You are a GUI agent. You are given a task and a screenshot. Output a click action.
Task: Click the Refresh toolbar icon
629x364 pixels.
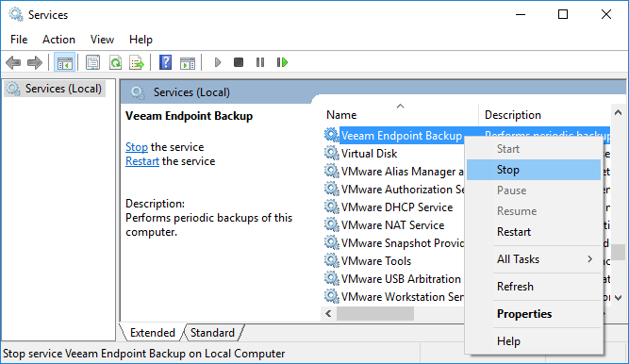(116, 62)
